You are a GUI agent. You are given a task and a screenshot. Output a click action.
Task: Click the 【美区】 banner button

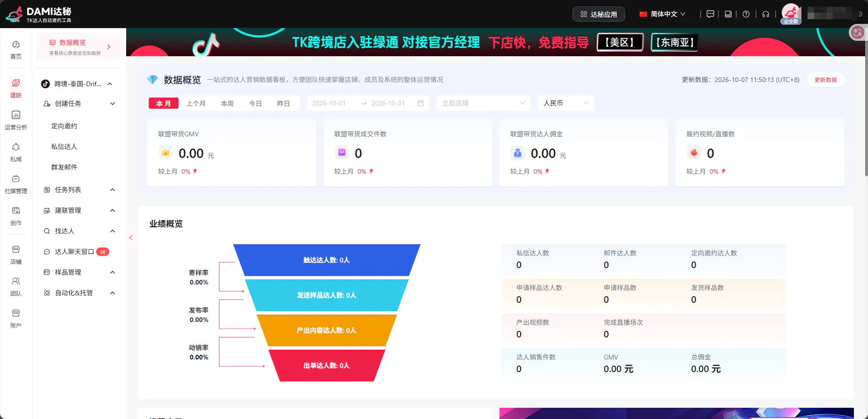pyautogui.click(x=620, y=42)
